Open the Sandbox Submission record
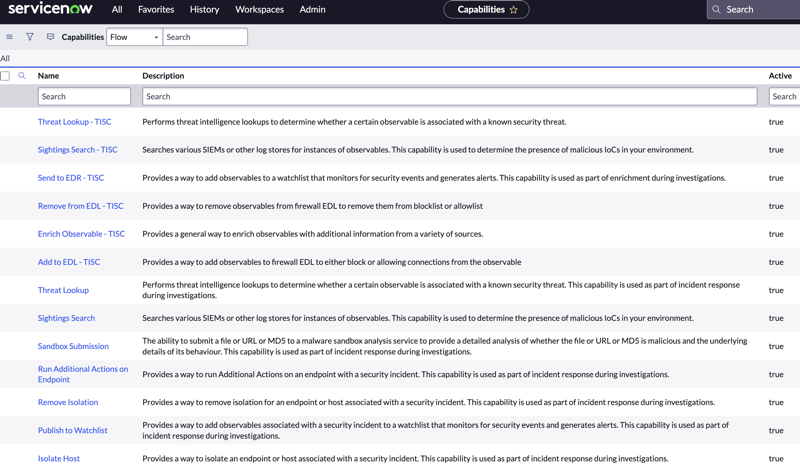Screen dimensions: 800x466 (x=73, y=346)
